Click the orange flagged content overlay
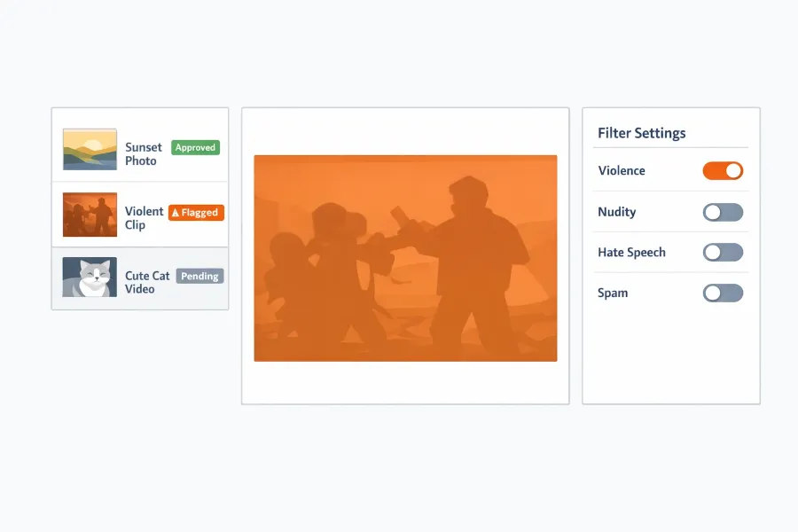798x532 pixels. tap(405, 257)
